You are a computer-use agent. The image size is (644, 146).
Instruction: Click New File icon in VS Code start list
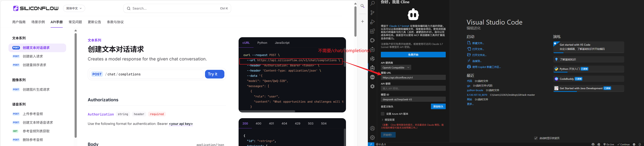pos(469,43)
